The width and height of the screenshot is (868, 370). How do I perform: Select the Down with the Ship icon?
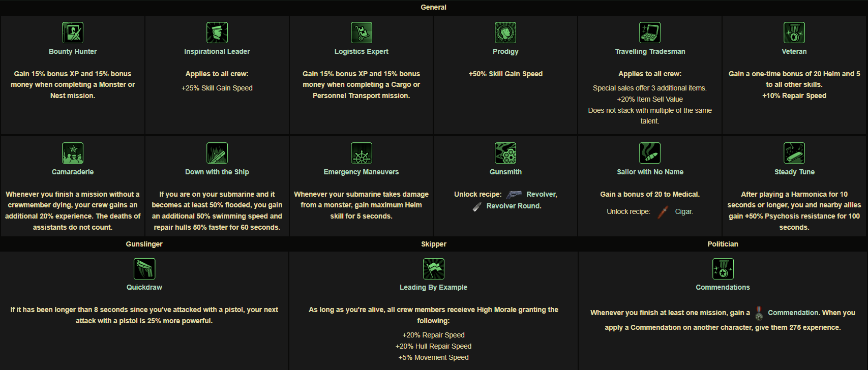click(x=217, y=153)
